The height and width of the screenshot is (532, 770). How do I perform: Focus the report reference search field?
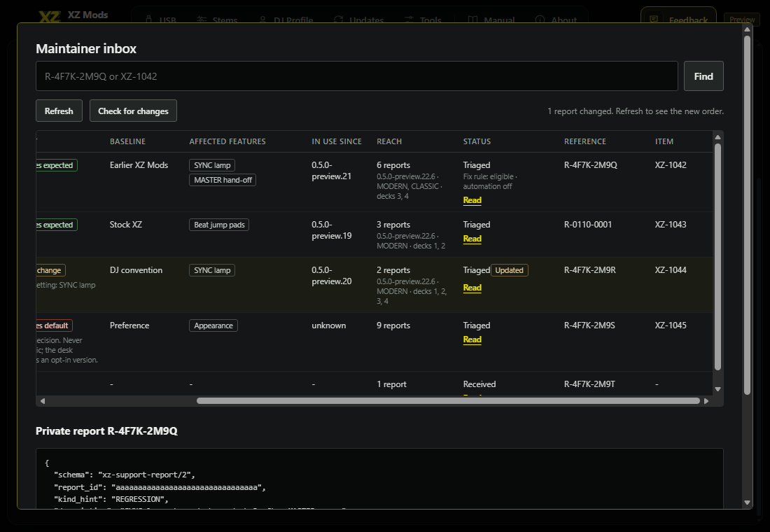(x=356, y=76)
